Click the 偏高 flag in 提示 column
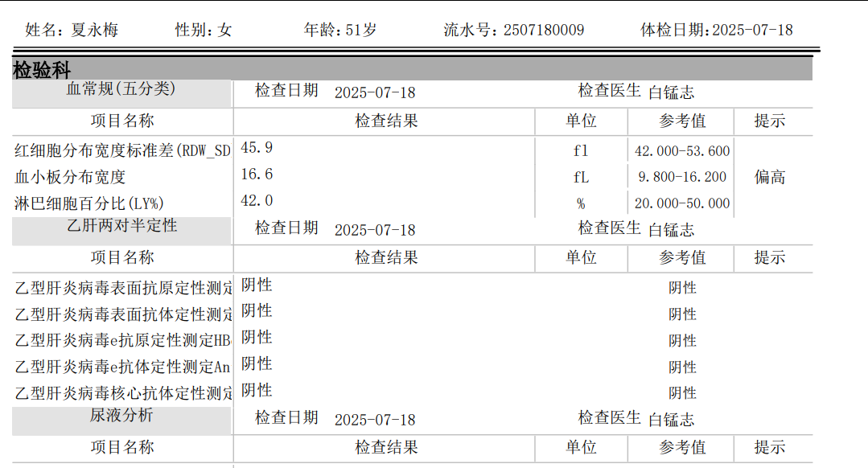Screen dimensions: 868x468 click(x=770, y=177)
